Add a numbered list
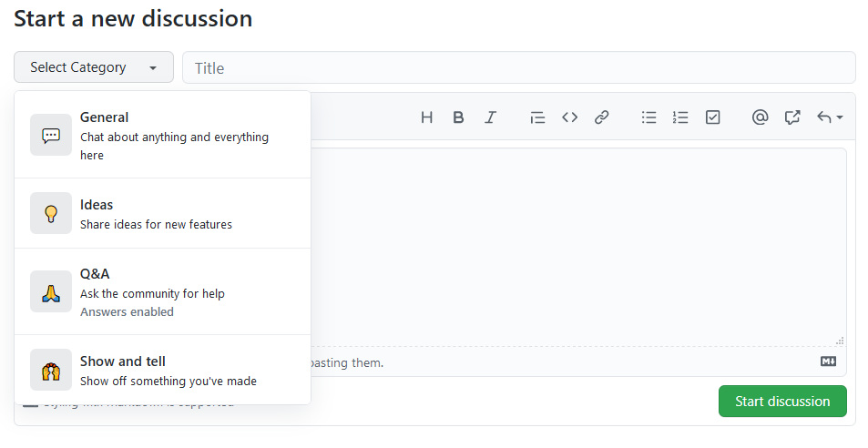Image resolution: width=868 pixels, height=448 pixels. pyautogui.click(x=680, y=117)
